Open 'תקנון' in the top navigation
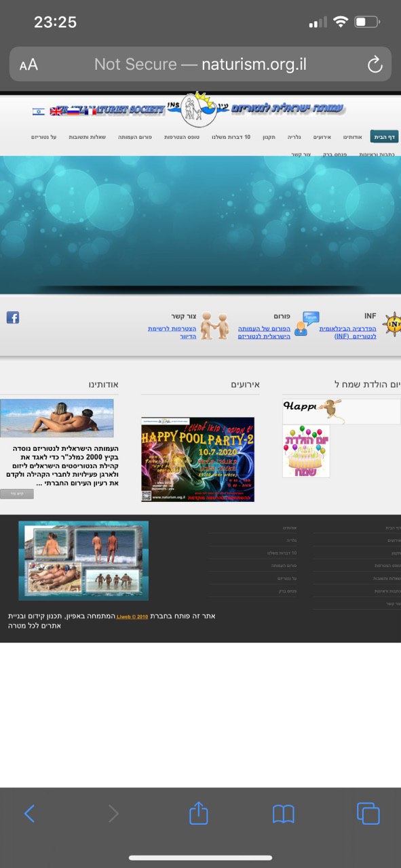The height and width of the screenshot is (868, 401). click(x=270, y=137)
